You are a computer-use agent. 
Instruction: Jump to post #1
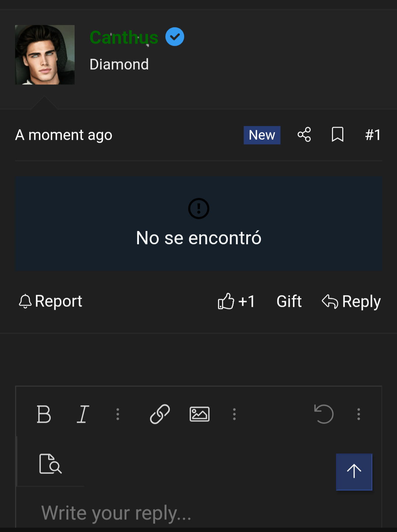(x=373, y=135)
